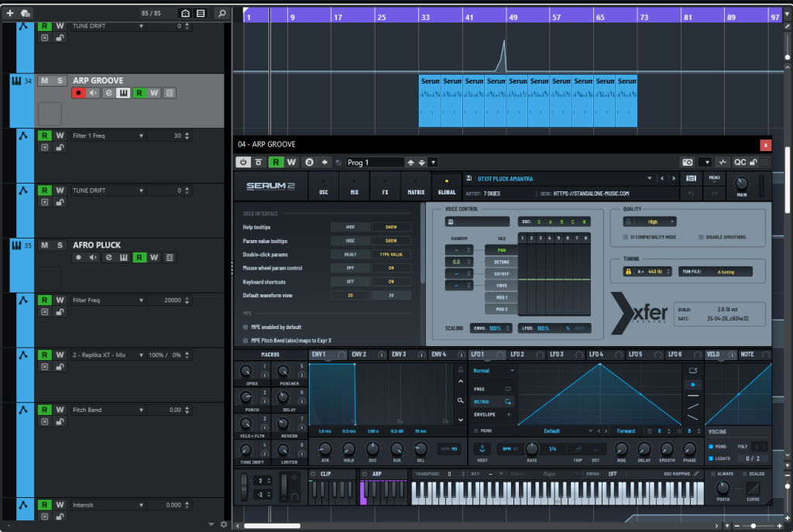Click Edit Instrument piano icon on ARP GROOVE

coord(122,93)
